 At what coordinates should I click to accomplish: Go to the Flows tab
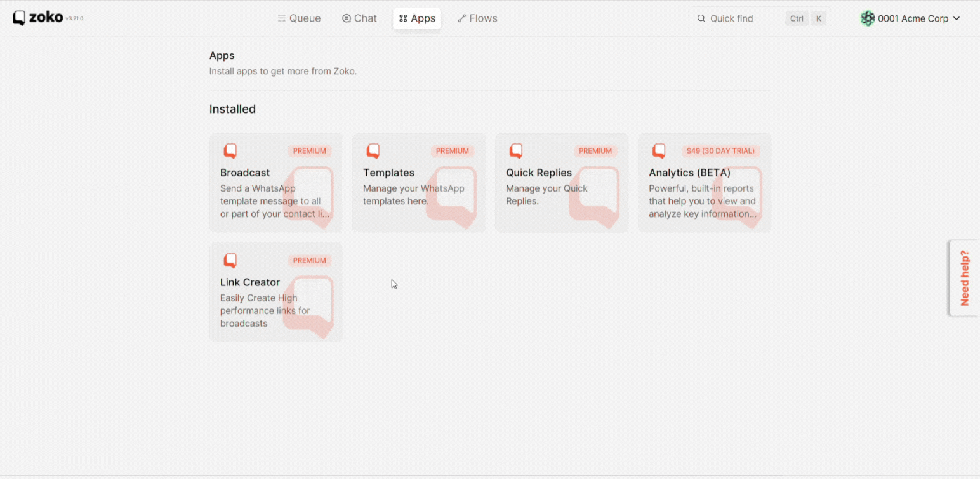(477, 18)
